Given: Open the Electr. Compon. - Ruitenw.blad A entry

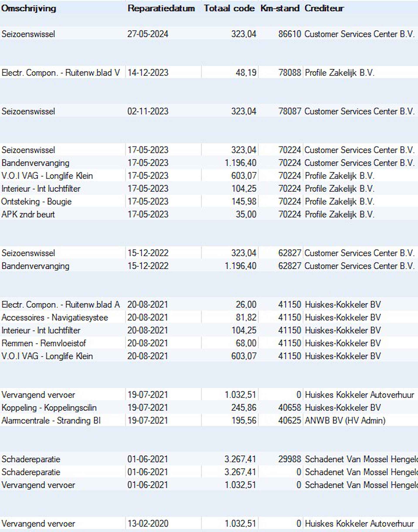Looking at the screenshot, I should coord(61,305).
